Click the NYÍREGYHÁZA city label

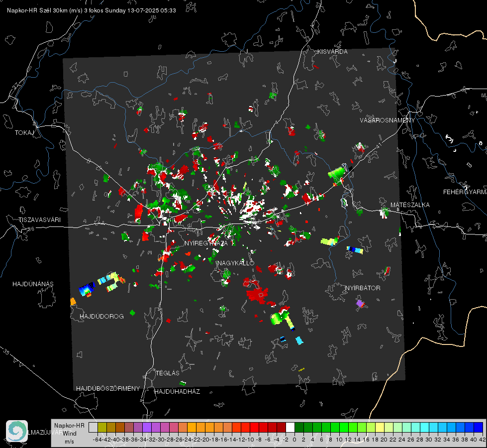[206, 243]
